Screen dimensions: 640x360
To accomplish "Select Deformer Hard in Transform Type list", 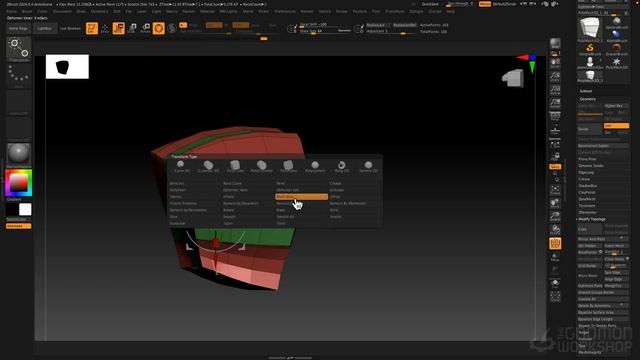I will point(235,190).
